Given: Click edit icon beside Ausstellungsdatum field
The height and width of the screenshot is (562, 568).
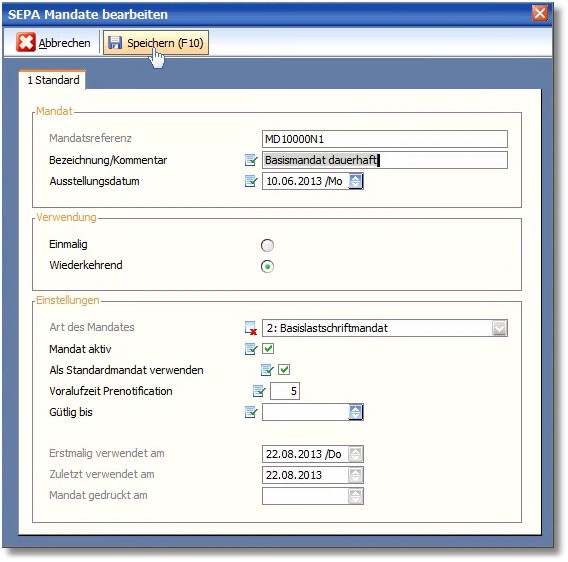Looking at the screenshot, I should tap(251, 181).
